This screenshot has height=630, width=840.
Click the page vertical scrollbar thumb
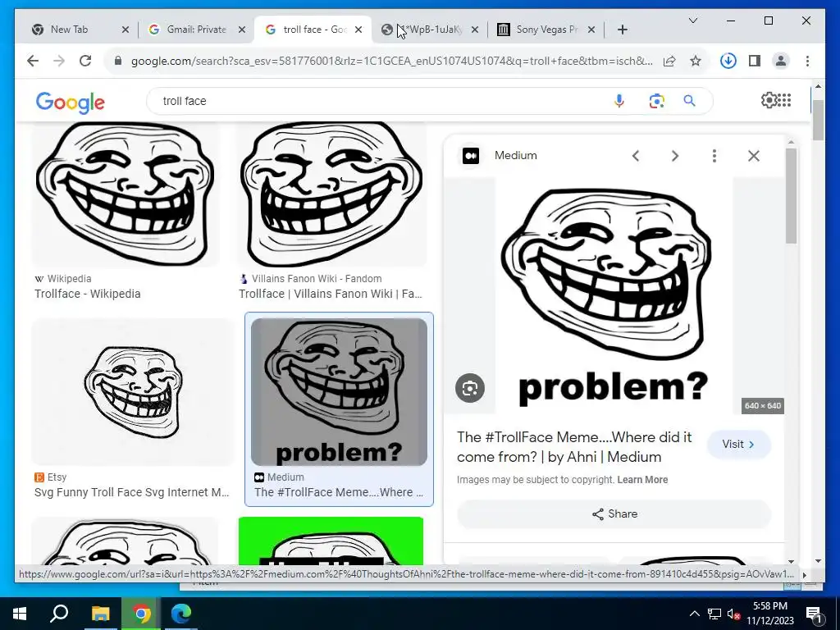(818, 121)
